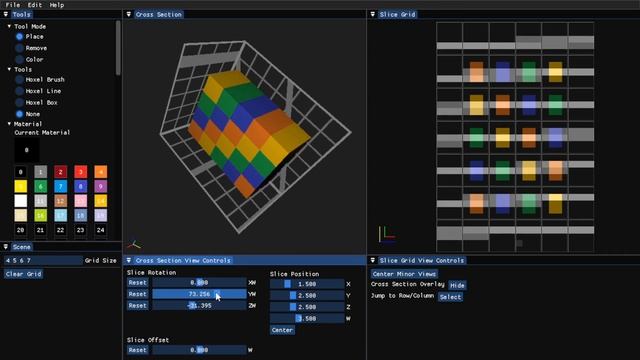640x360 pixels.
Task: Pick material 4 orange swatch
Action: point(100,172)
